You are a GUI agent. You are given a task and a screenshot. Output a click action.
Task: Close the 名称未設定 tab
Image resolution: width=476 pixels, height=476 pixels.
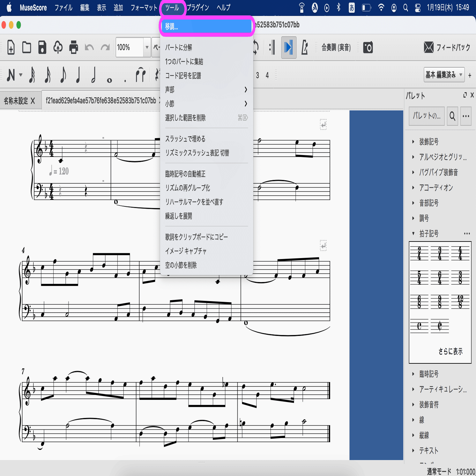33,101
